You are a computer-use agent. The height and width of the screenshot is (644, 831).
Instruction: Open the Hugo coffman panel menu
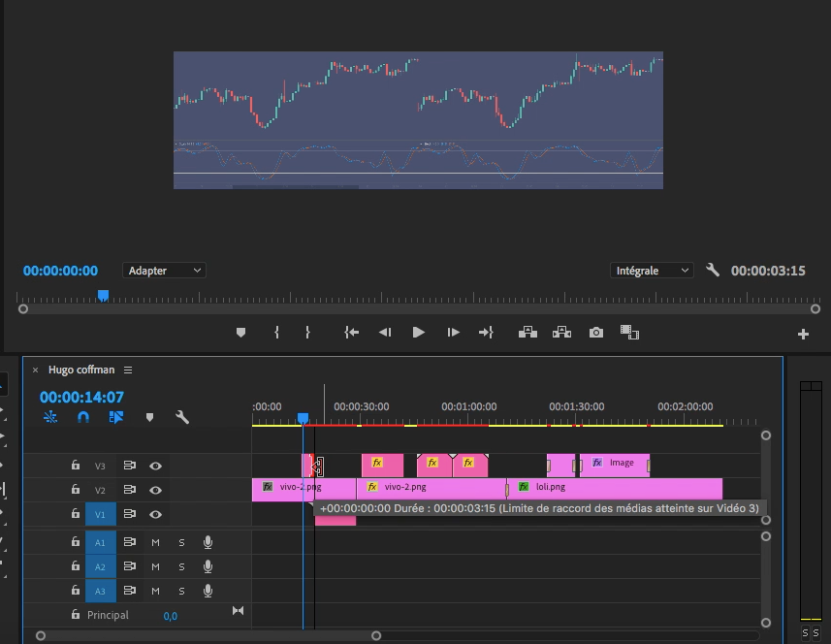[128, 370]
